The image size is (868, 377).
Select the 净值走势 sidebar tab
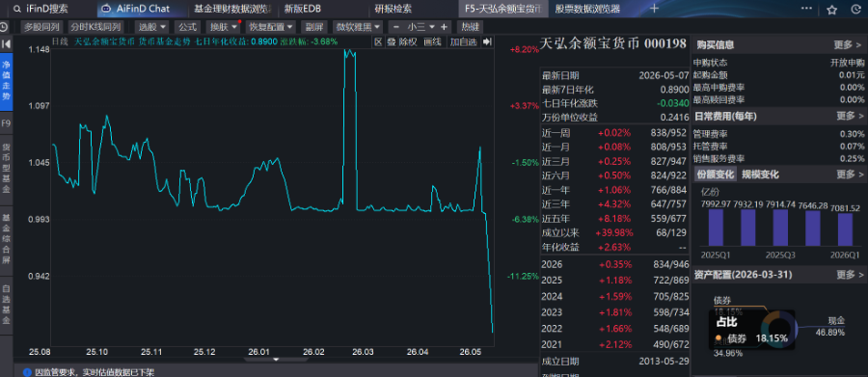[6, 81]
